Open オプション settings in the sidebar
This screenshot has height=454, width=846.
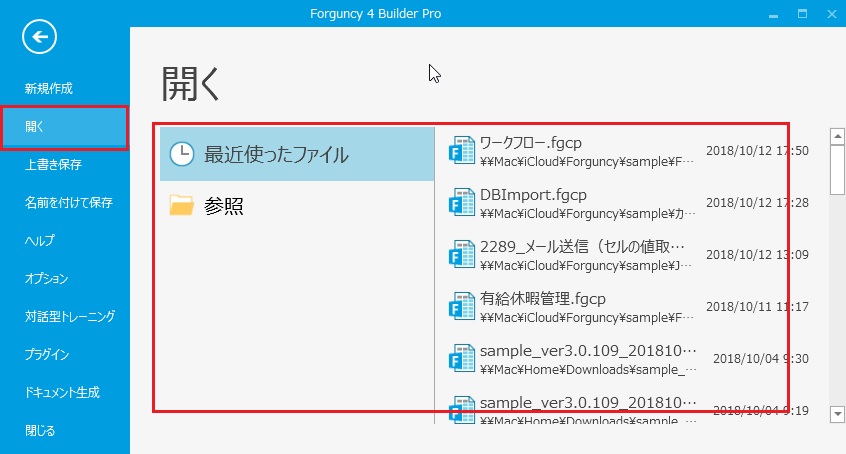[x=46, y=279]
